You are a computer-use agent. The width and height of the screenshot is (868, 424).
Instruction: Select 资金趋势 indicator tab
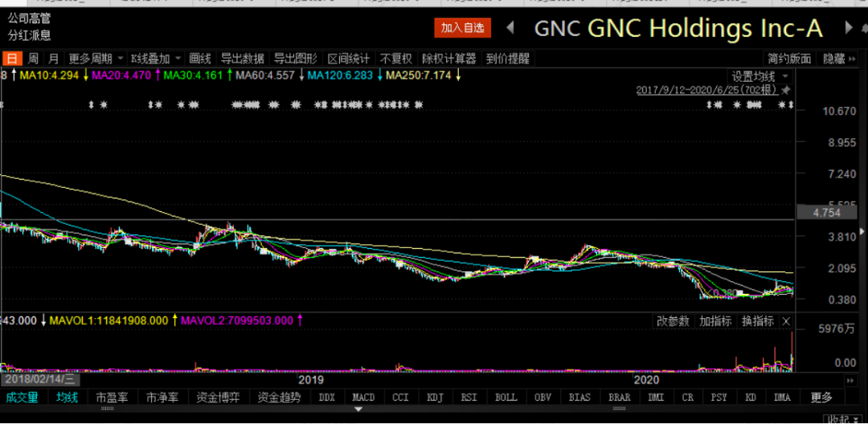tap(280, 397)
